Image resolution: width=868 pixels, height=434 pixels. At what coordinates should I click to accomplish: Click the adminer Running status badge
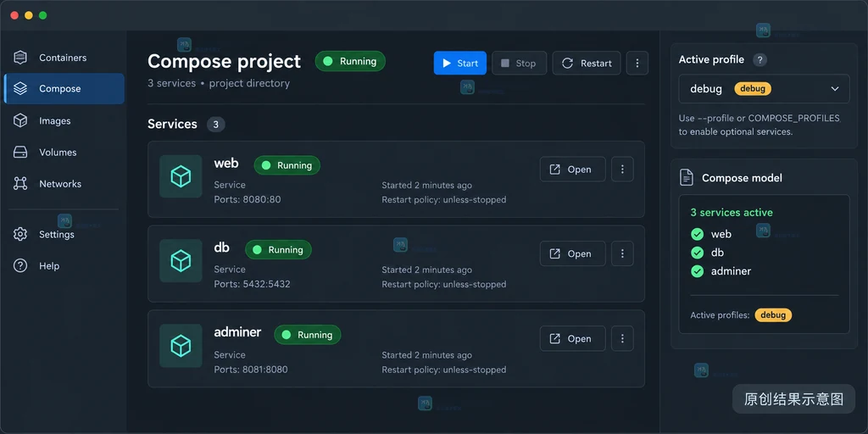click(307, 334)
